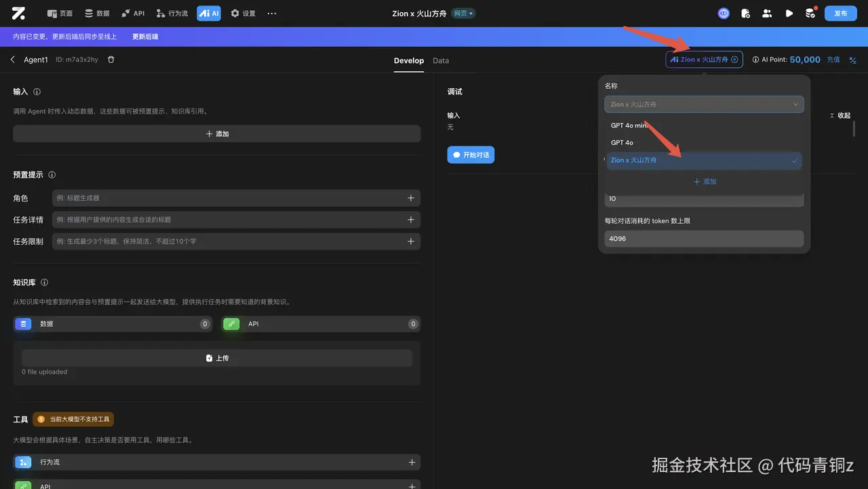The width and height of the screenshot is (868, 489).
Task: Click the 当前大模型不支持工具 warning badge
Action: 73,419
